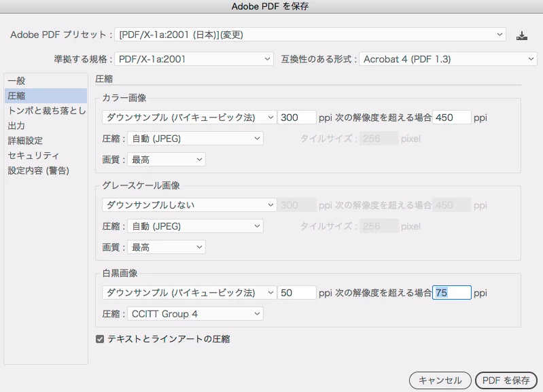Click monochrome 75 ppi threshold field
543x392 pixels.
(x=451, y=293)
